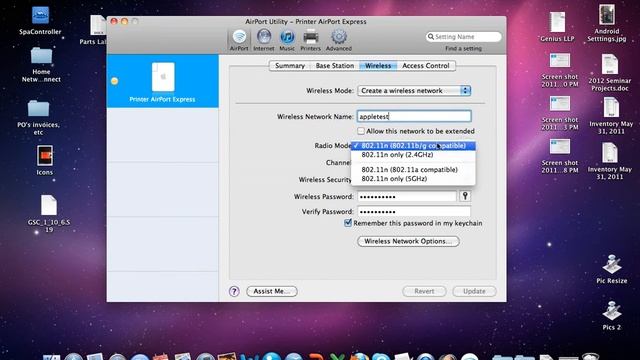Uncheck Remember this password in my keychain
This screenshot has width=640, height=360.
tap(348, 223)
